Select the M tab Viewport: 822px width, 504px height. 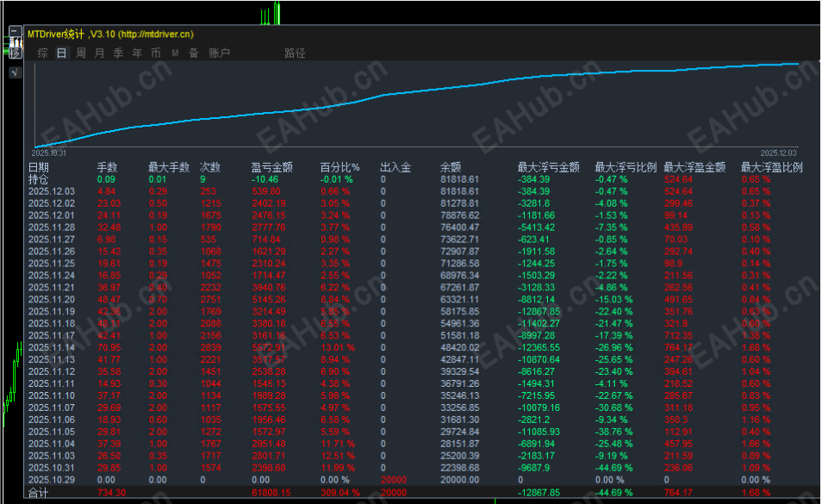click(x=175, y=53)
